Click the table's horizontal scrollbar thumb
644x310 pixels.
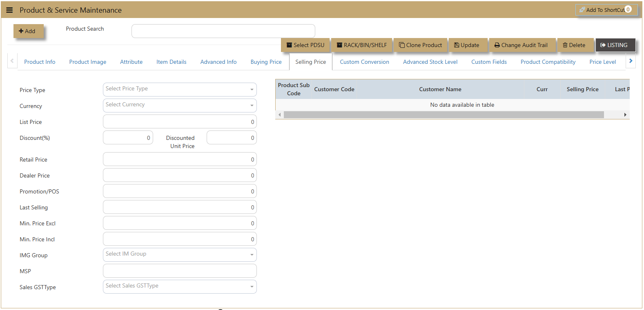[x=443, y=115]
